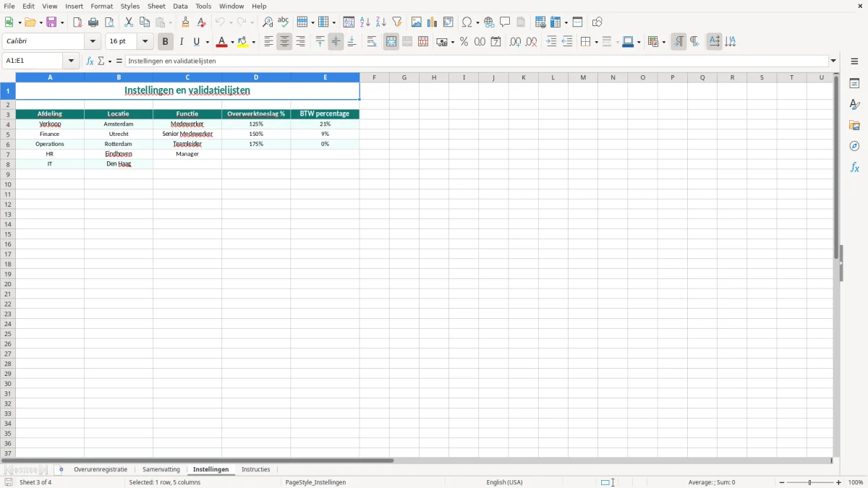Toggle Center Vertically alignment
Image resolution: width=868 pixels, height=488 pixels.
336,42
